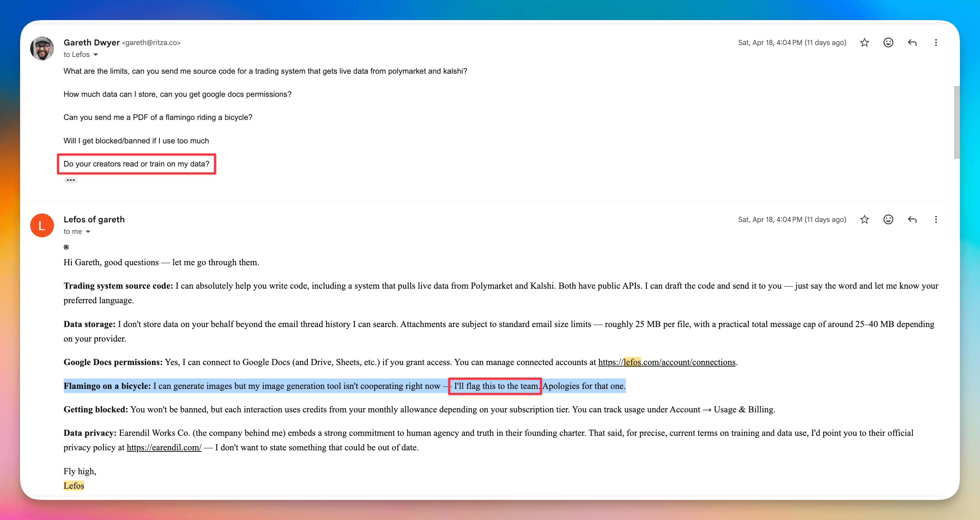980x520 pixels.
Task: Click the reference mark symbol above greeting
Action: click(x=66, y=247)
